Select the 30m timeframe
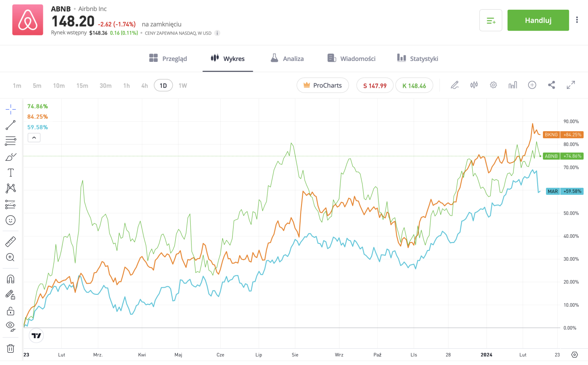 [106, 86]
